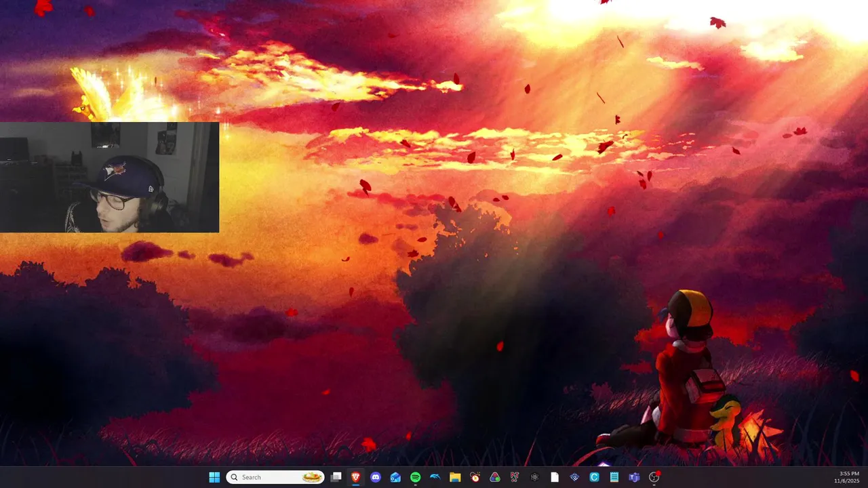Open the teal C app icon
The image size is (868, 488).
click(x=594, y=477)
